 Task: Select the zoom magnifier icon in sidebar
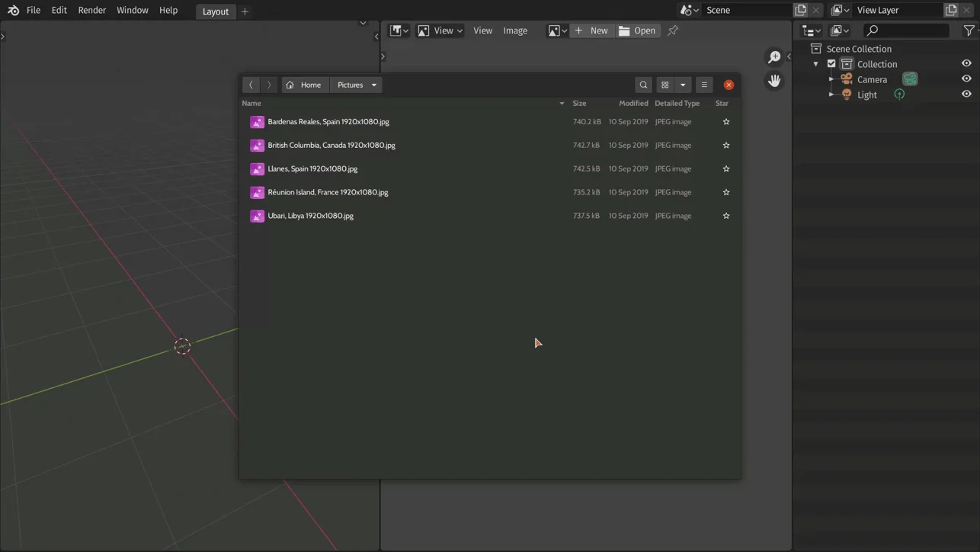(x=774, y=56)
